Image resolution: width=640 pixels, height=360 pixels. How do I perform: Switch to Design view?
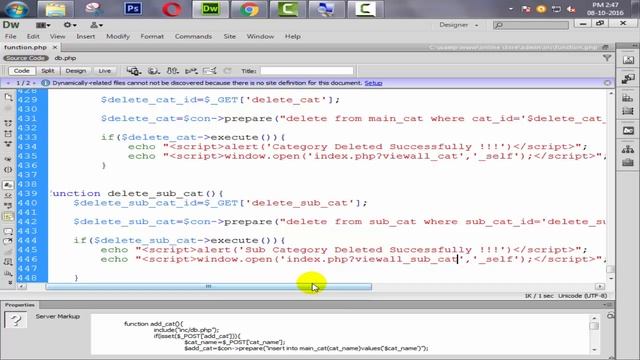(x=76, y=71)
